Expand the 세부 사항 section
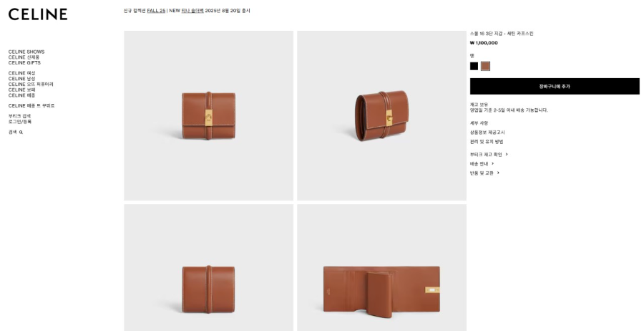This screenshot has width=644, height=331. pos(479,123)
